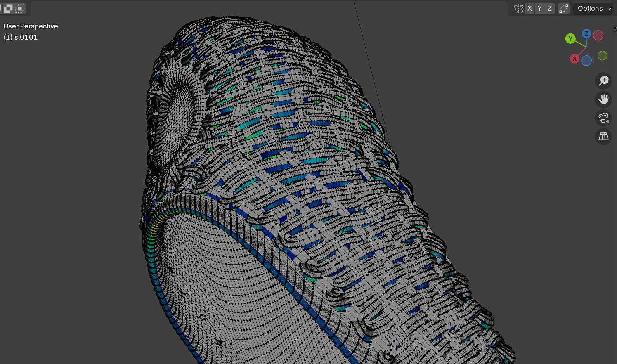This screenshot has height=364, width=617.
Task: Enable X axis mirror toggle
Action: pyautogui.click(x=530, y=9)
